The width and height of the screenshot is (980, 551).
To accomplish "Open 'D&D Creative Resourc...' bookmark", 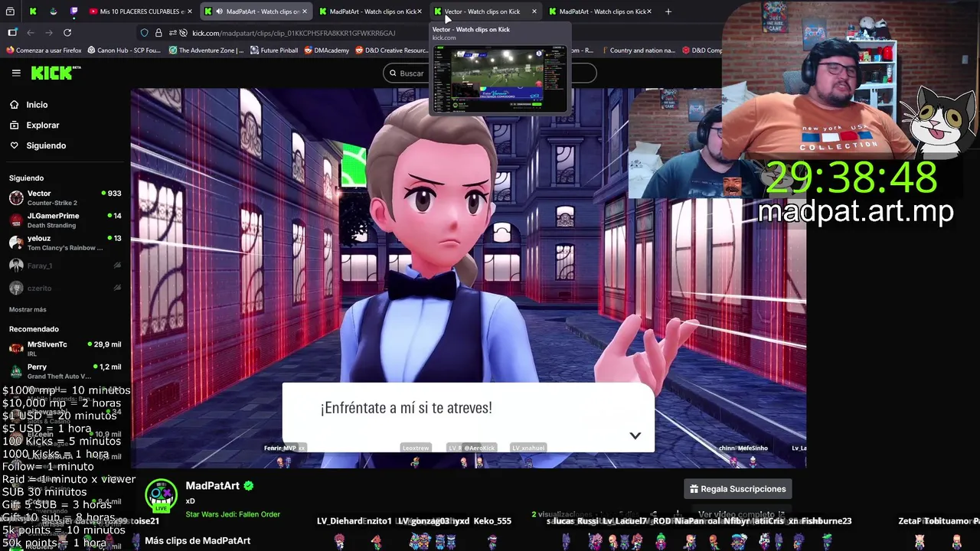I will coord(390,51).
